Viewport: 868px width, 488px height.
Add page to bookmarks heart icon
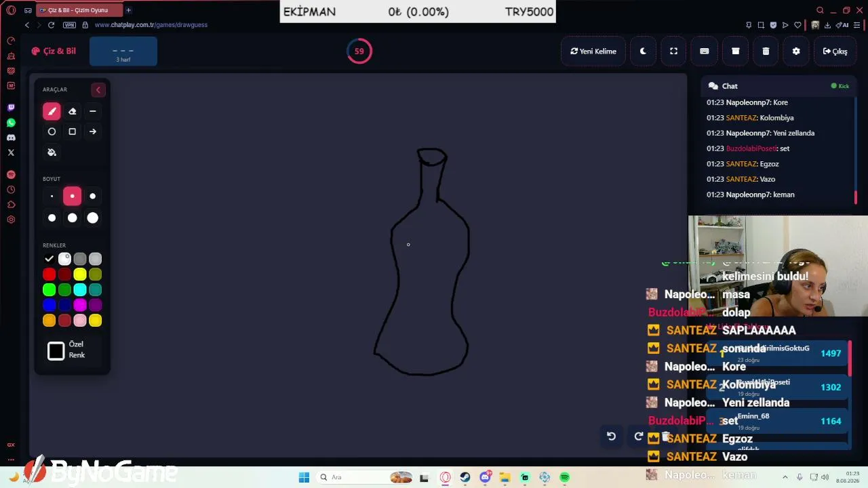[x=797, y=25]
